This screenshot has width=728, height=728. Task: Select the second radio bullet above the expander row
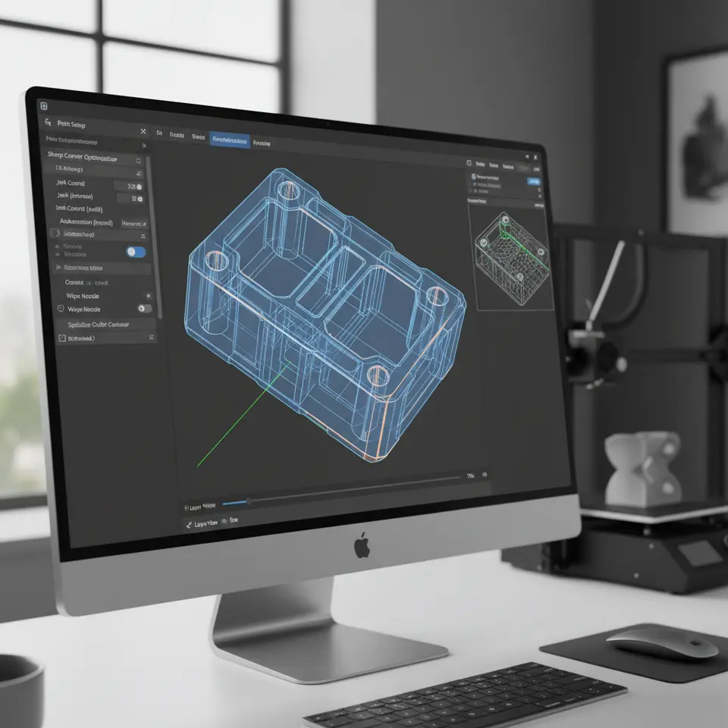click(x=58, y=254)
